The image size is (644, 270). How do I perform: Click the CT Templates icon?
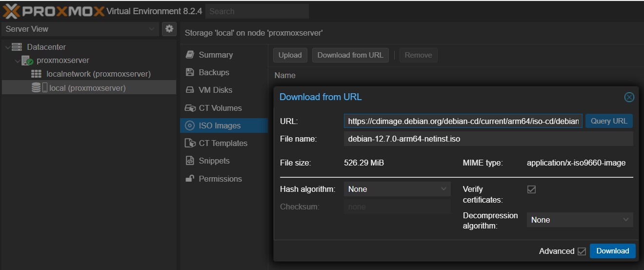point(190,143)
